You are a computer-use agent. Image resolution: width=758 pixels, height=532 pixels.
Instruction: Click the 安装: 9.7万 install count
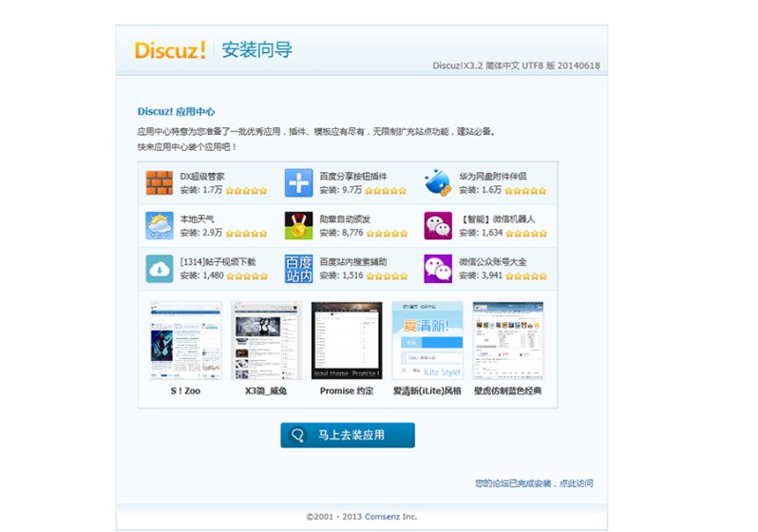click(x=341, y=190)
